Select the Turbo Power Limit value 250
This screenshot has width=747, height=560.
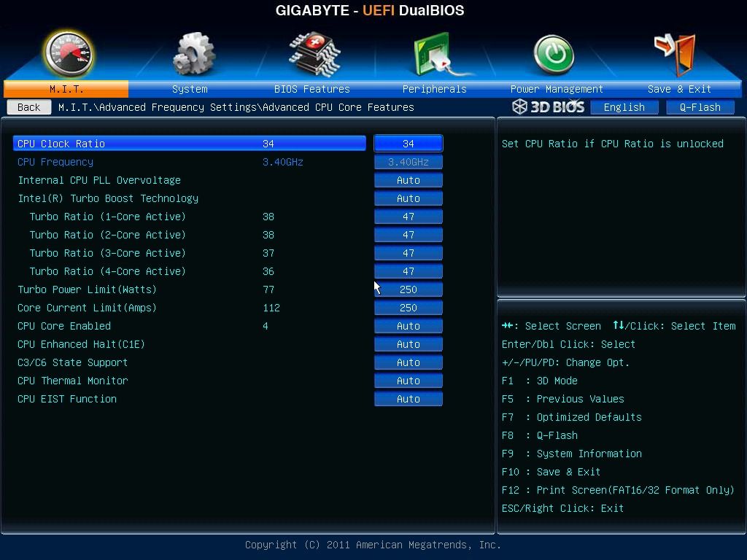[x=409, y=289]
